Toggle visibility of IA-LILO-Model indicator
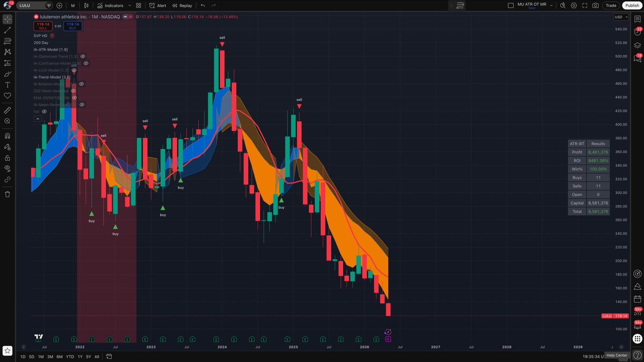644x362 pixels. click(74, 70)
